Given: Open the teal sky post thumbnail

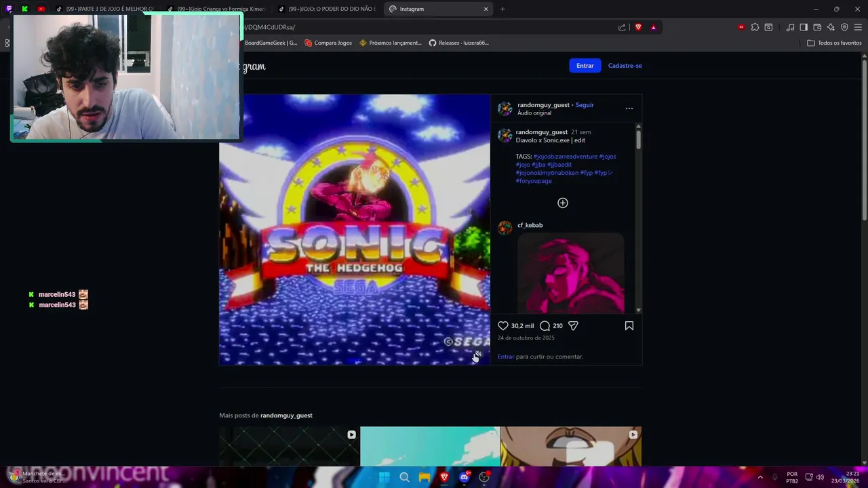Looking at the screenshot, I should click(x=430, y=446).
